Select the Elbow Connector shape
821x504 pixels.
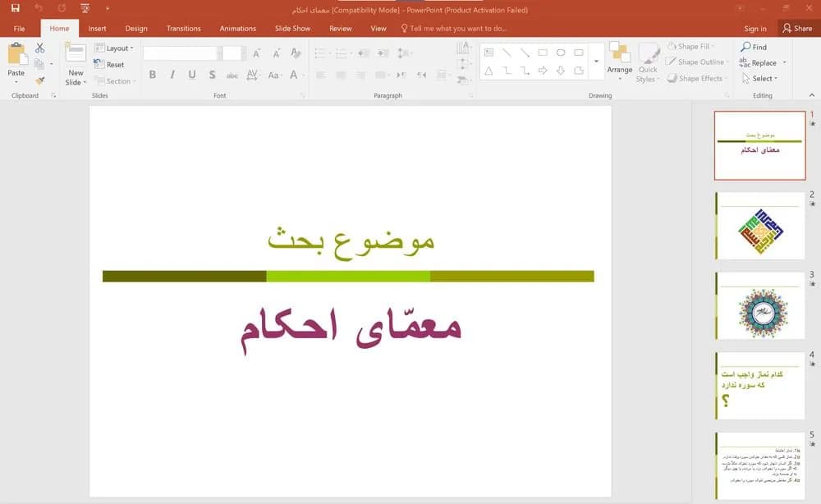[507, 71]
